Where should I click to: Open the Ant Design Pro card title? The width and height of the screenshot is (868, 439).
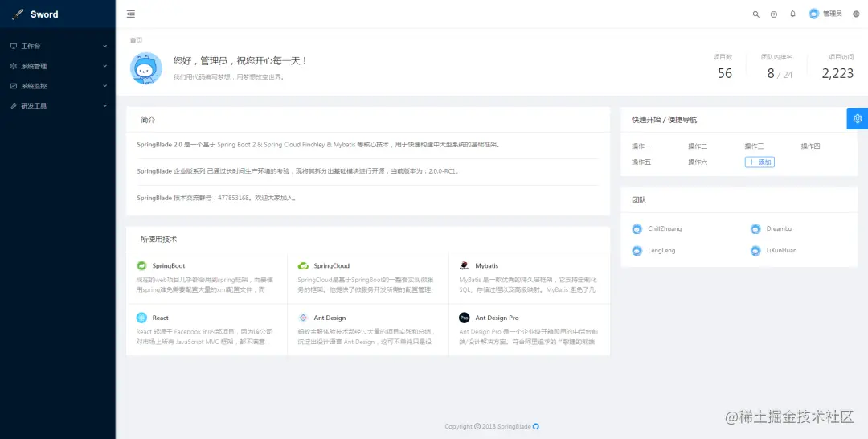point(497,318)
